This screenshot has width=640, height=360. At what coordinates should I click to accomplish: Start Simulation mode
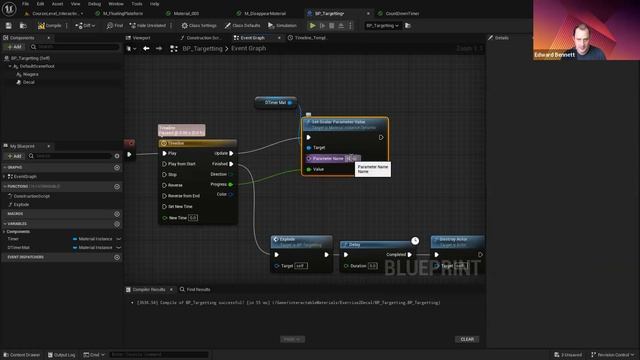click(x=282, y=26)
